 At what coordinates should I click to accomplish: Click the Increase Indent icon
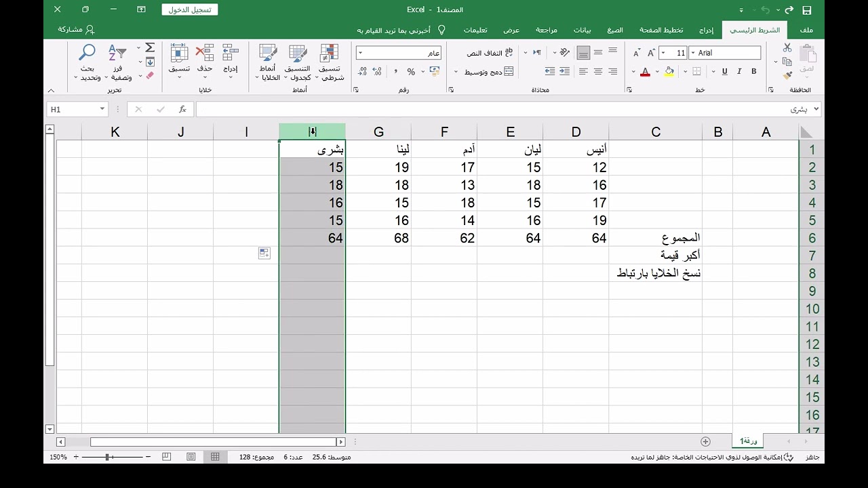(550, 71)
